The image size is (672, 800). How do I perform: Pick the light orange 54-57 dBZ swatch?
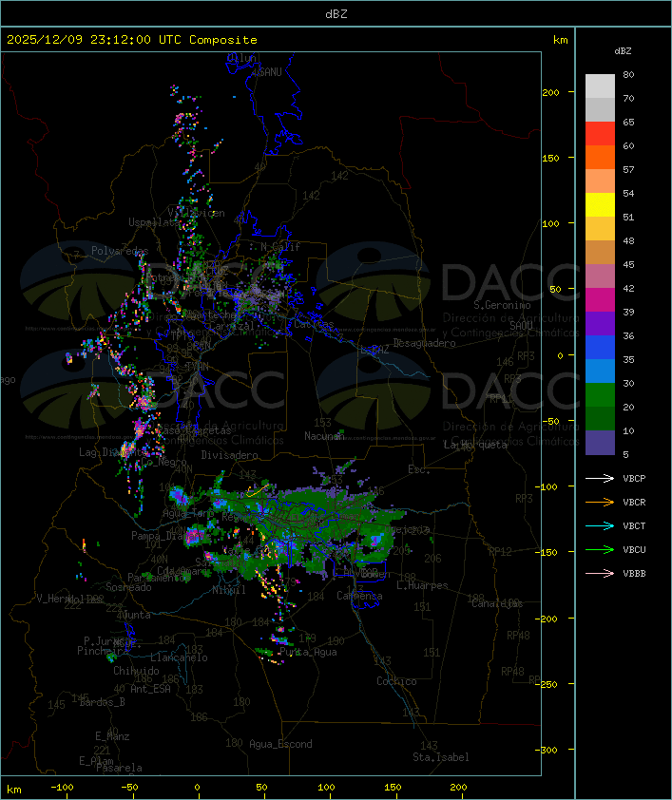click(x=600, y=181)
